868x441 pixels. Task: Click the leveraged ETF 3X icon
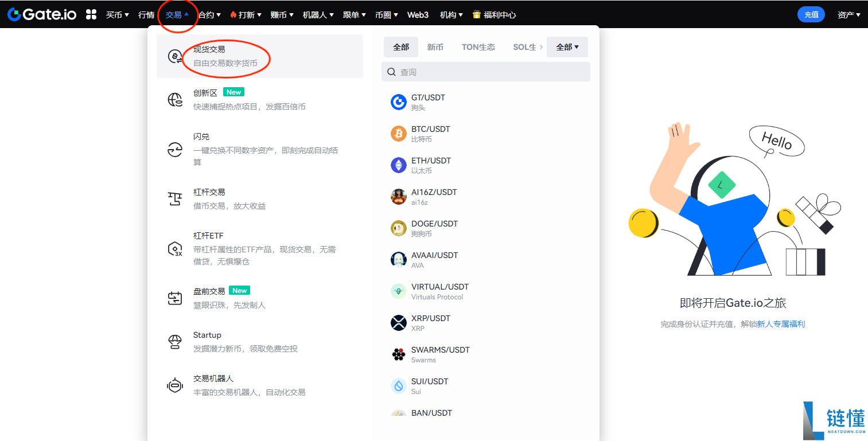point(175,249)
